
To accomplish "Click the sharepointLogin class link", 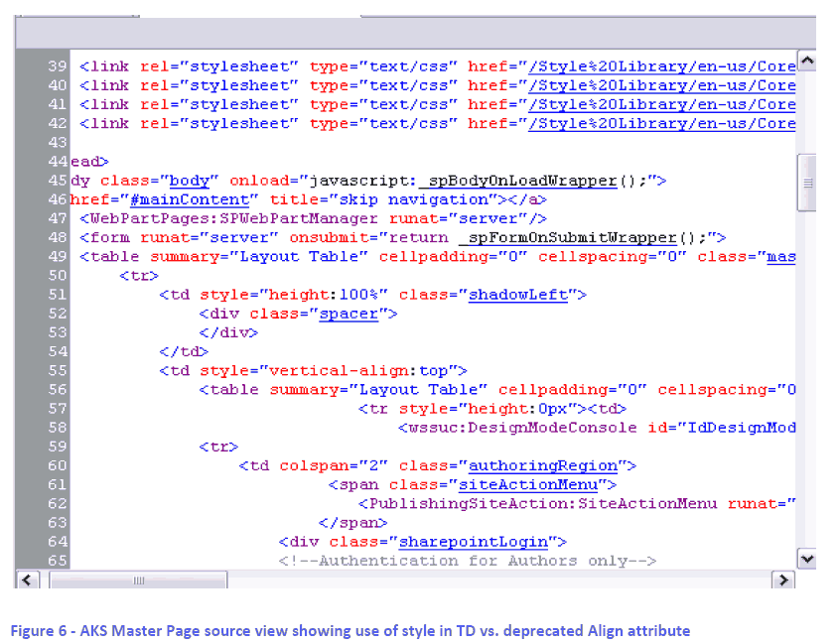I will [x=474, y=543].
